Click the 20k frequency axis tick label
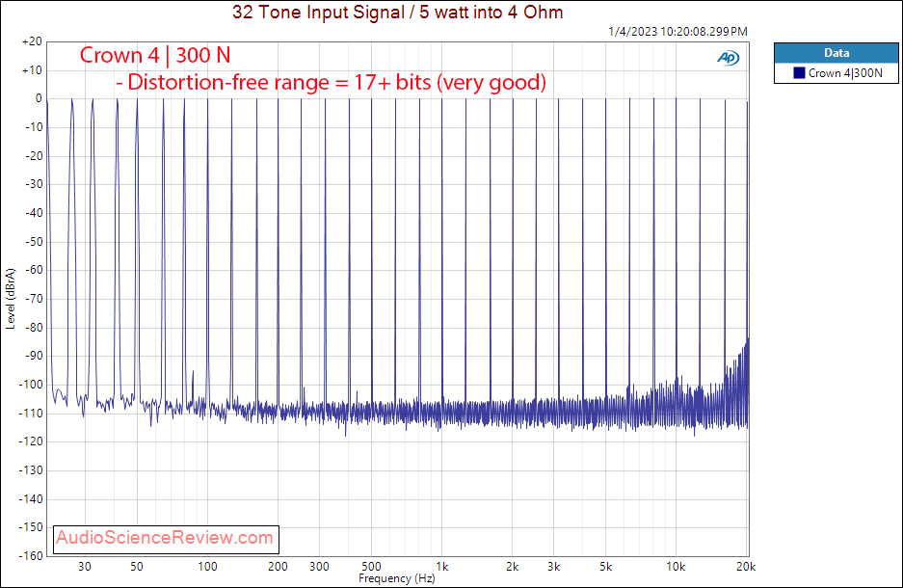 pos(746,567)
